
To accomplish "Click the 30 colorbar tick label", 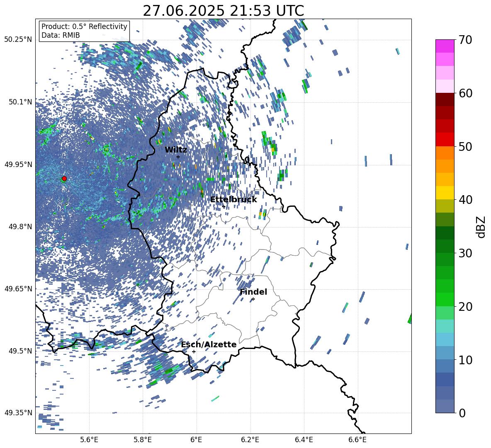I will pos(465,253).
